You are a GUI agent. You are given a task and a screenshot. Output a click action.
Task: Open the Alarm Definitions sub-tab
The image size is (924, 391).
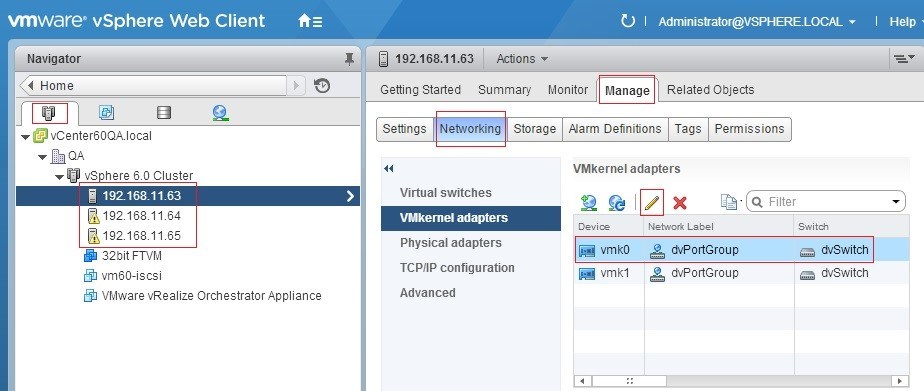tap(615, 128)
